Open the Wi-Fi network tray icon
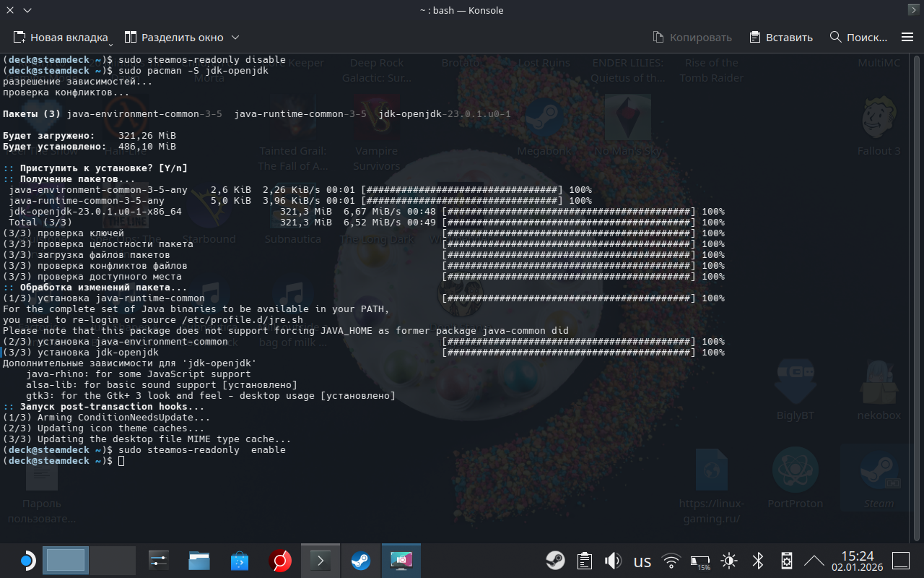This screenshot has width=924, height=578. coord(671,561)
